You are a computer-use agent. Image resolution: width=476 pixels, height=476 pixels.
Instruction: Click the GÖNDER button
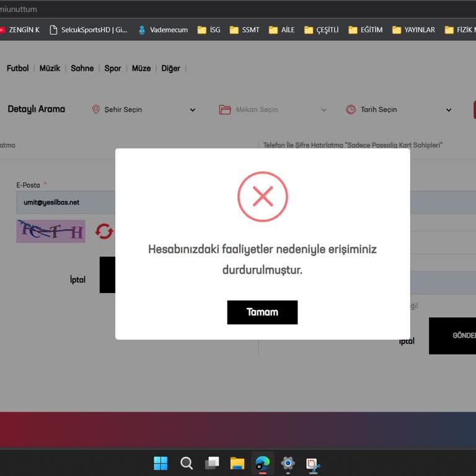pyautogui.click(x=452, y=336)
